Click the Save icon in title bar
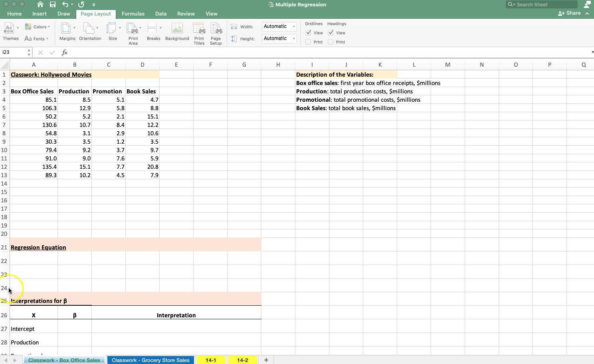594x364 pixels. [x=52, y=4]
